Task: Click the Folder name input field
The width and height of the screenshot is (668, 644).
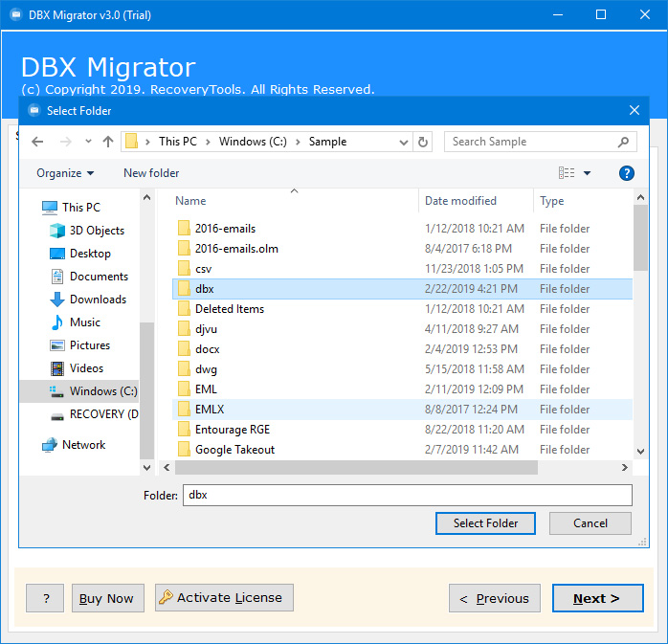Action: [408, 495]
